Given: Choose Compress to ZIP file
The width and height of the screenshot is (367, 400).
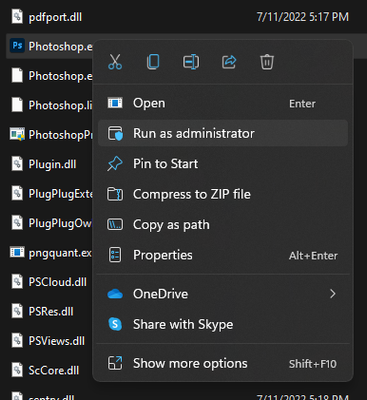Looking at the screenshot, I should pyautogui.click(x=223, y=194).
